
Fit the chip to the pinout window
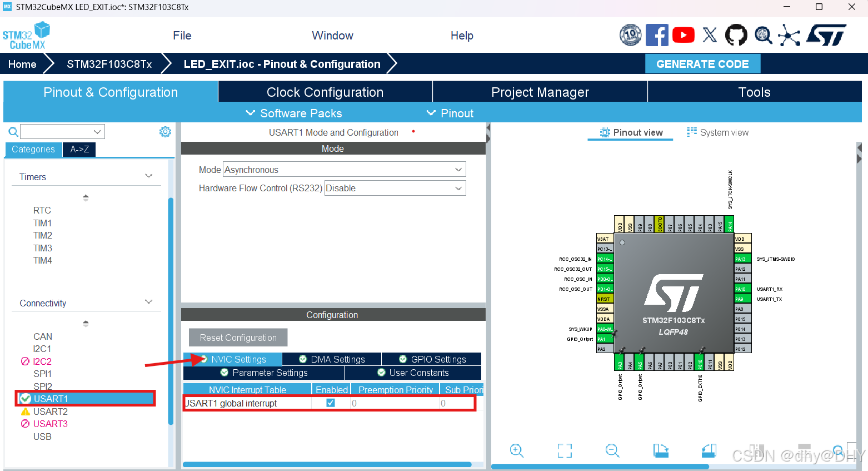coord(565,450)
